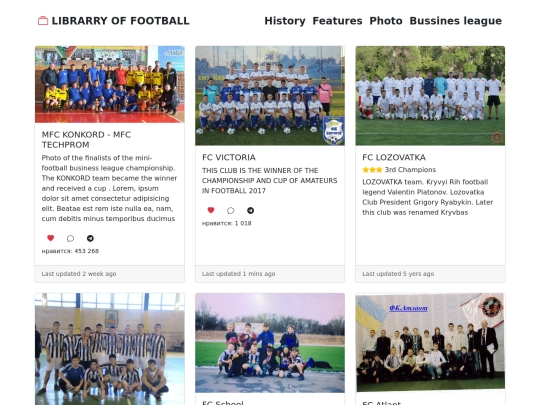Go to the Photo section
This screenshot has height=405, width=540.
pos(386,21)
